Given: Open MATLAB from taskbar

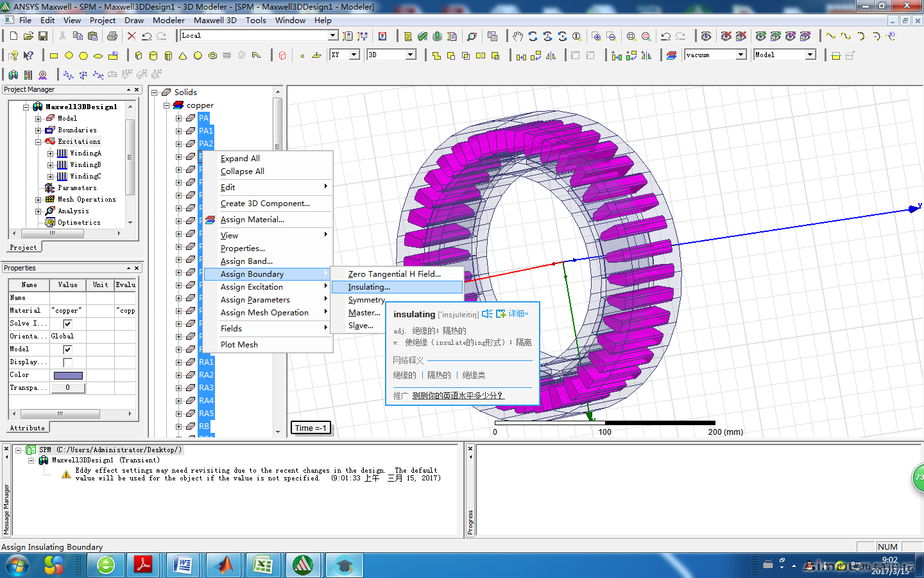Looking at the screenshot, I should tap(224, 566).
